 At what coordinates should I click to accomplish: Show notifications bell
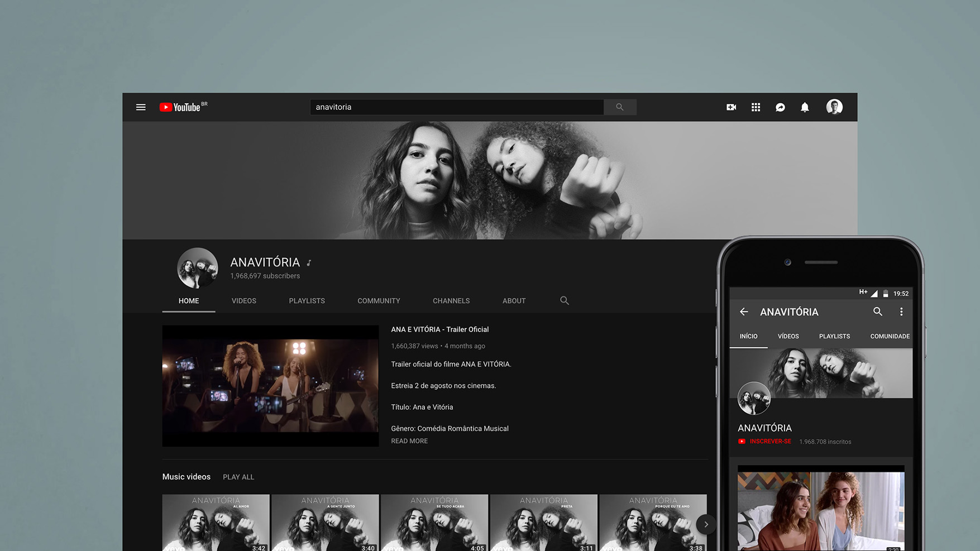[x=805, y=107]
